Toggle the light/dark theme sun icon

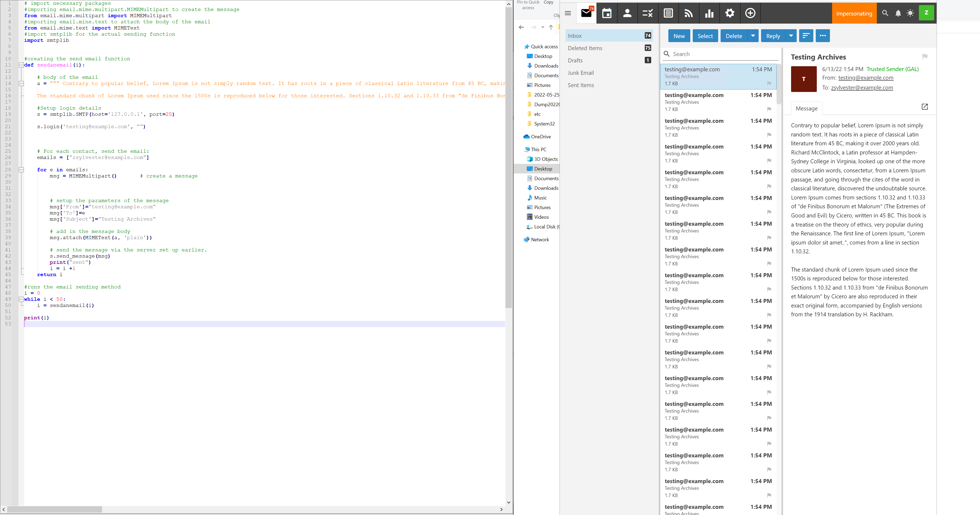pyautogui.click(x=910, y=13)
